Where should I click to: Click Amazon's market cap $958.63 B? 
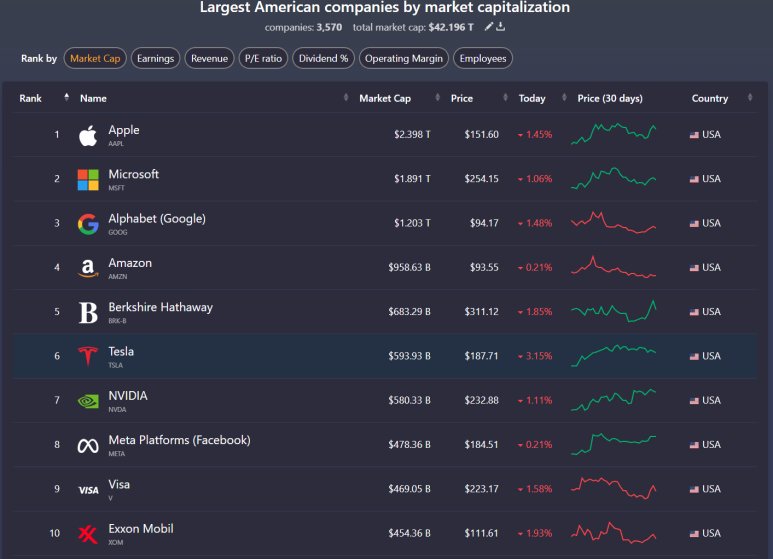[x=409, y=268]
